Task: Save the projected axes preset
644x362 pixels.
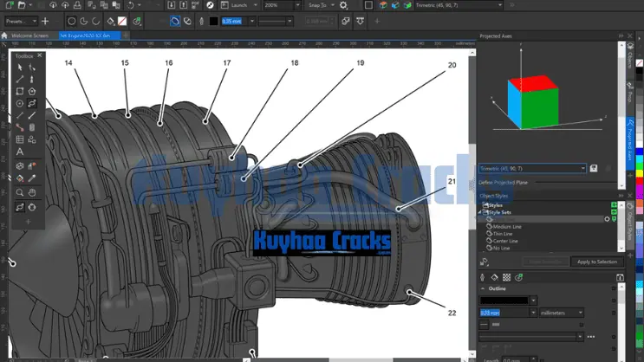Action: (x=594, y=169)
